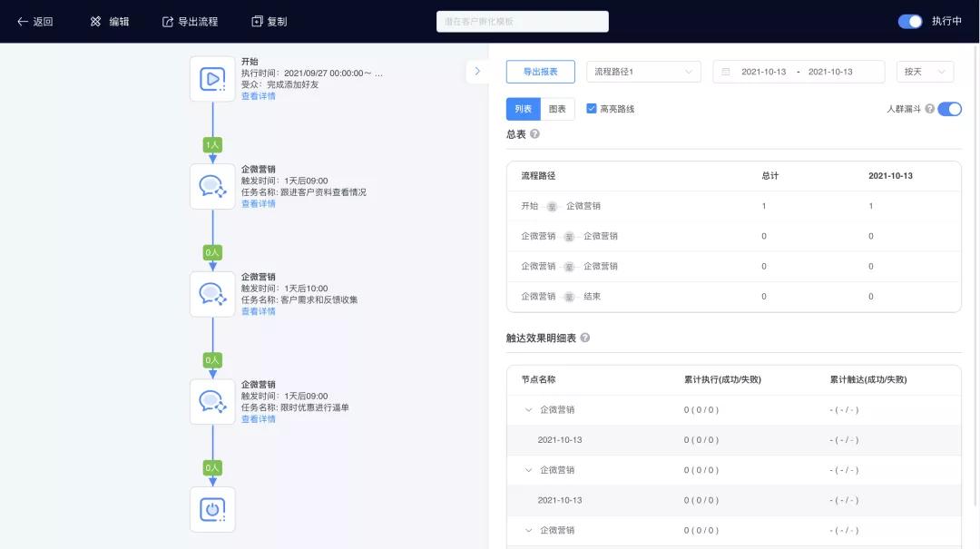Screen dimensions: 980x549
Task: Toggle the 执行中 switch off
Action: coord(910,21)
